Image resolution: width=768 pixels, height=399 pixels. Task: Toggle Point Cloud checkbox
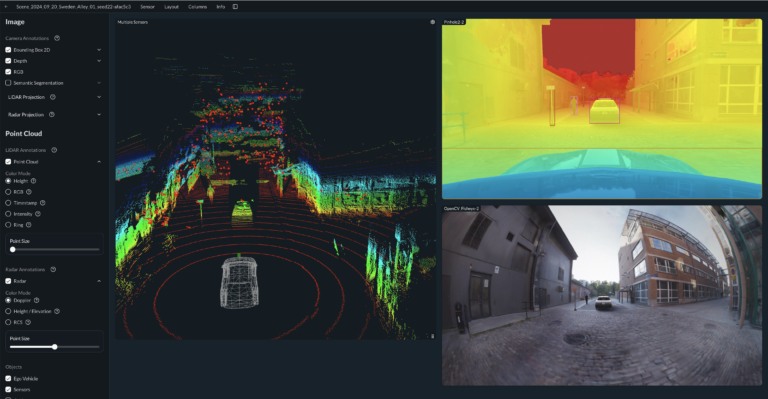[8, 162]
